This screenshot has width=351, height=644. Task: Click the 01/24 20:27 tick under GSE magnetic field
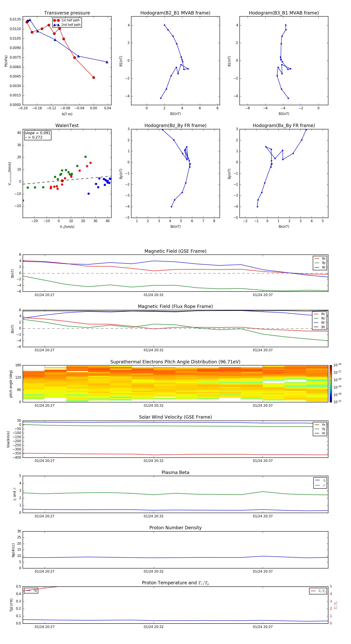[44, 295]
